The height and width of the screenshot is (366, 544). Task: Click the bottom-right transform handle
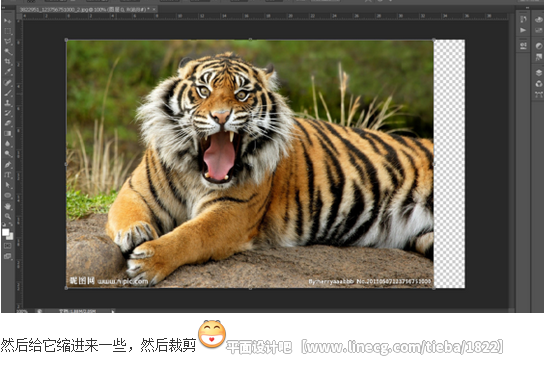coord(434,288)
